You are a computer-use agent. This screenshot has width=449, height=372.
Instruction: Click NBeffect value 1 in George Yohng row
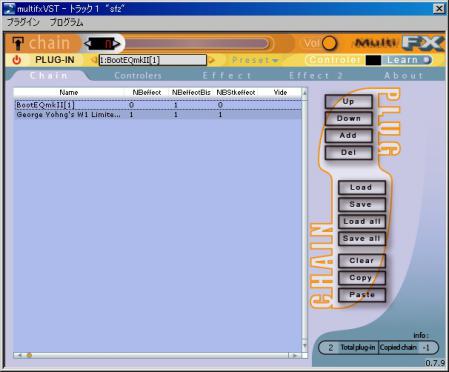(131, 115)
